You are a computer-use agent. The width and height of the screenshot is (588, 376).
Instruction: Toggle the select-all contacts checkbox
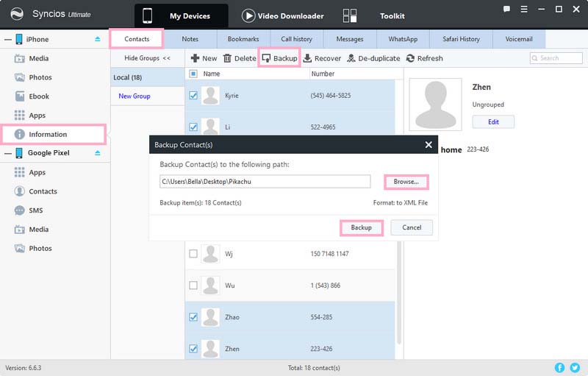point(193,74)
